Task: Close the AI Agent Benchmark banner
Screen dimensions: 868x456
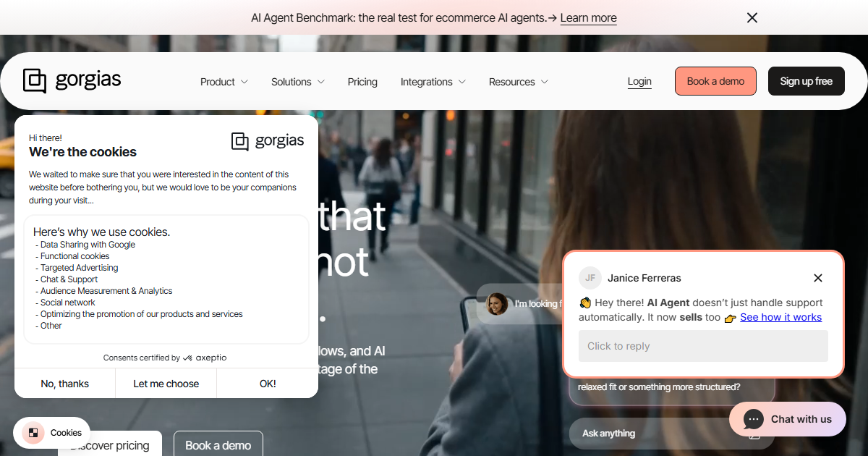Action: click(752, 18)
